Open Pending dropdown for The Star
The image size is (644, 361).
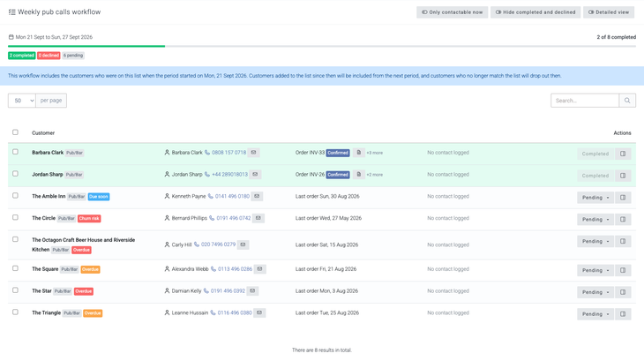click(x=595, y=292)
